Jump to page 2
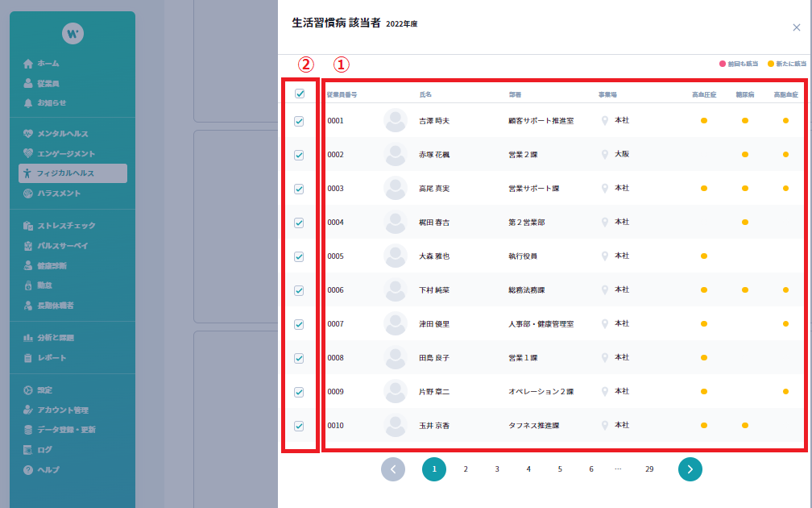This screenshot has height=508, width=812. click(x=466, y=469)
